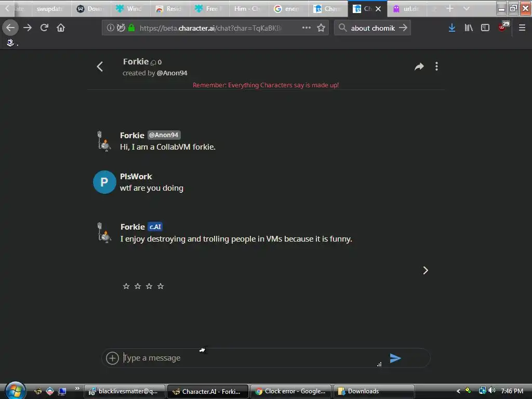Click the plus attachment button in message bar
The width and height of the screenshot is (532, 399).
[112, 358]
